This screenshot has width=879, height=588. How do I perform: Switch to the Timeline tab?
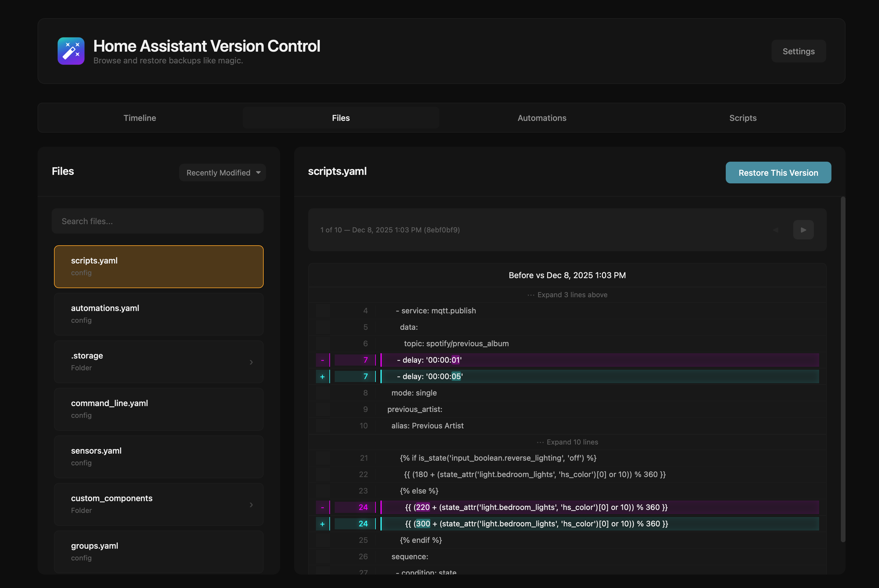(139, 118)
